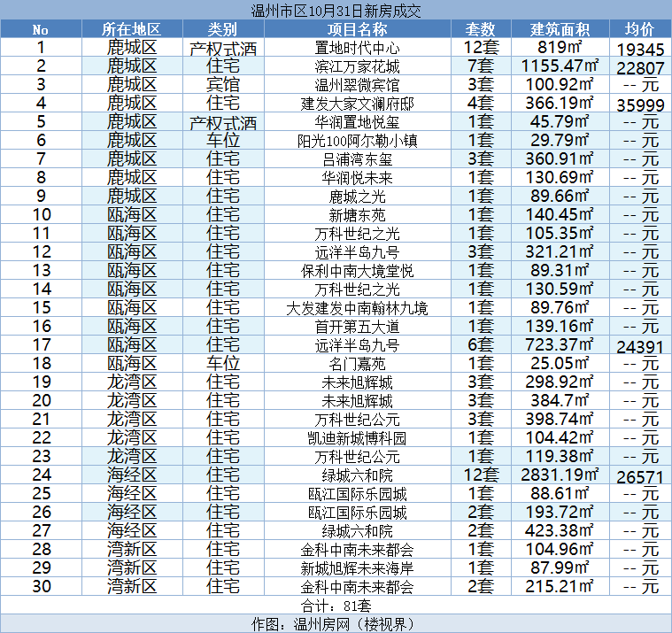The image size is (672, 633).
Task: Click the total 合计：81套
Action: point(336,606)
